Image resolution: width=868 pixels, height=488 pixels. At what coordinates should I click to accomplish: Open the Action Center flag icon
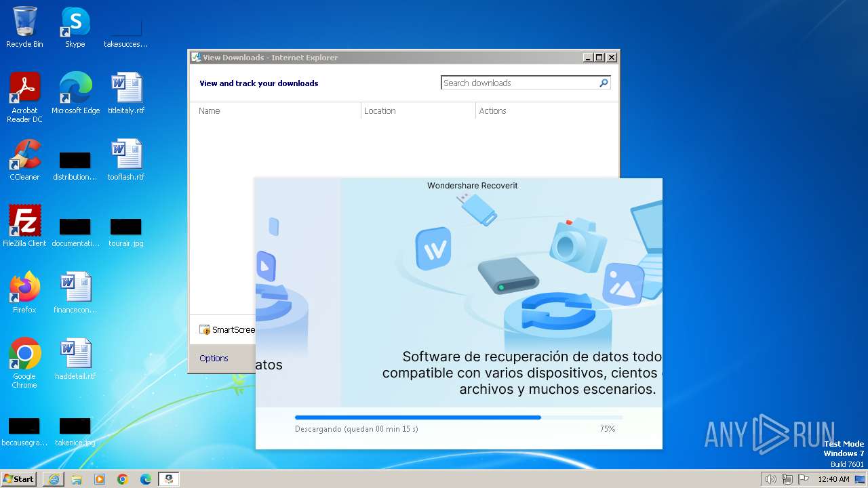804,479
